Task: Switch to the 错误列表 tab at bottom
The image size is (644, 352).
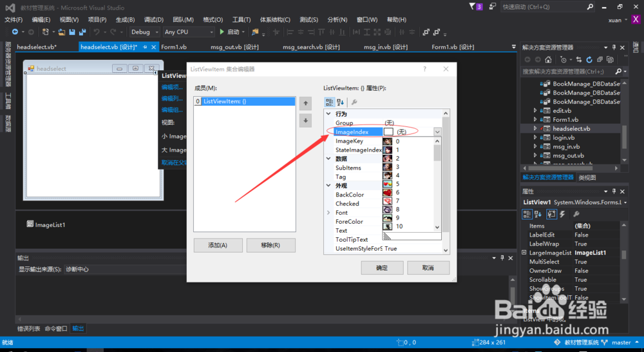Action: tap(29, 329)
